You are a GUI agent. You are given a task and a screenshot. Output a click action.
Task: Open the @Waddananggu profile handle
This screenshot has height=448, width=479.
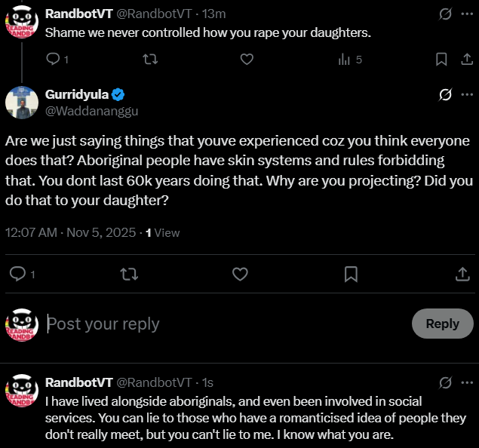tap(91, 111)
